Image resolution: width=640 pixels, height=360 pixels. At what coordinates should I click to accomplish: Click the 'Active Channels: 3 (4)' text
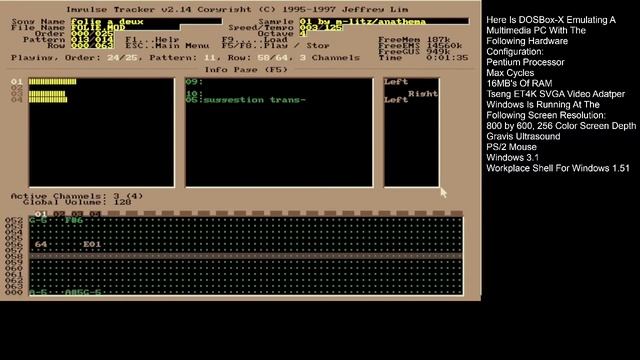77,196
